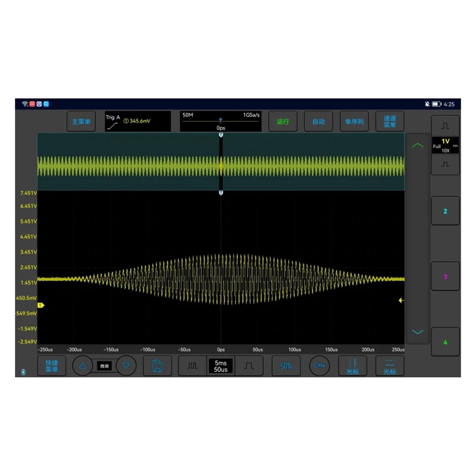This screenshot has height=476, width=476.
Task: Click the WiFi status icon
Action: (25, 104)
